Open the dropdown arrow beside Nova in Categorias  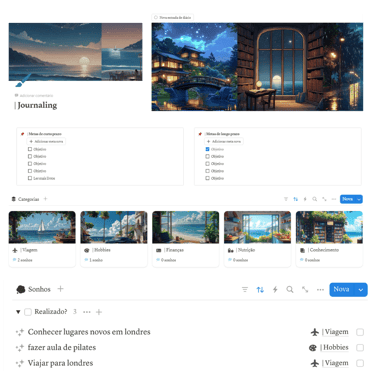[x=359, y=199]
